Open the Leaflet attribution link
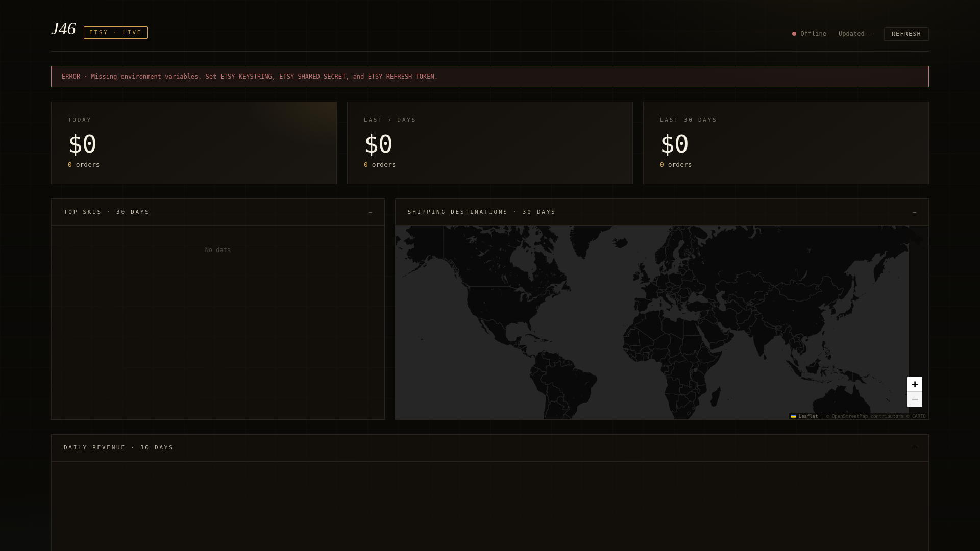The width and height of the screenshot is (980, 551). [804, 416]
